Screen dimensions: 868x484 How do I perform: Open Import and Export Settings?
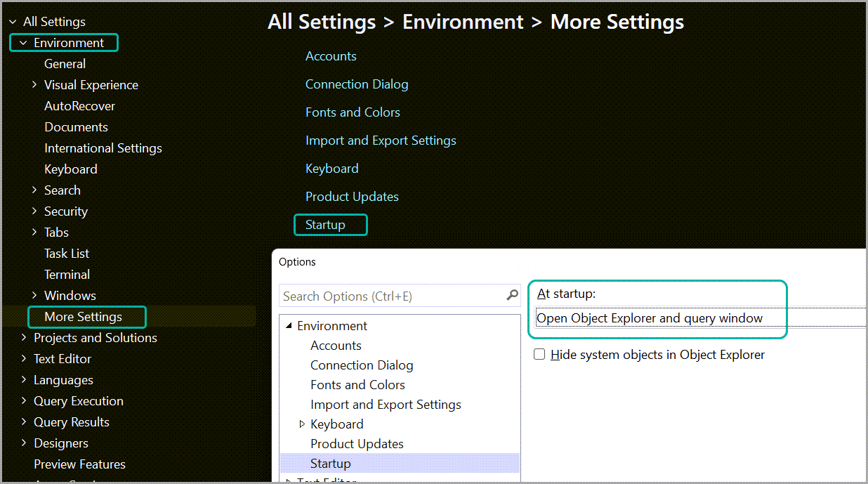click(381, 140)
